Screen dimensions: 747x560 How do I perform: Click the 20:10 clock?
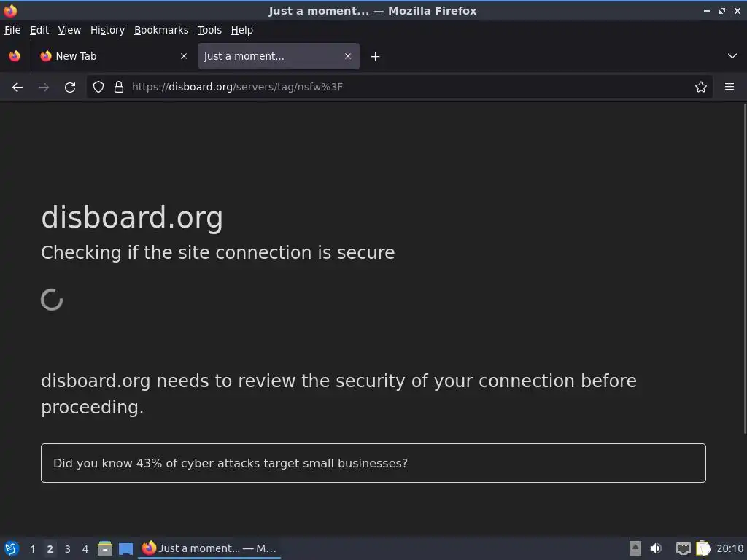pos(729,548)
